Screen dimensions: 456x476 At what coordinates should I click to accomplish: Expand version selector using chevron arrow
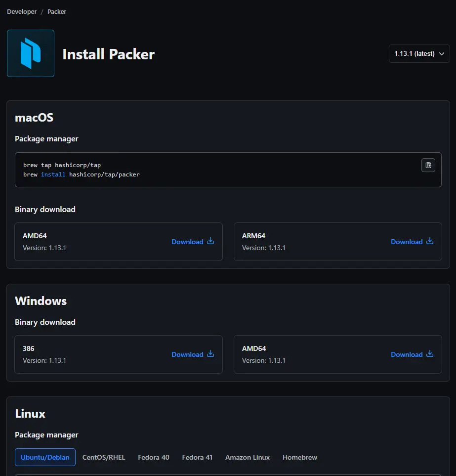pyautogui.click(x=442, y=54)
